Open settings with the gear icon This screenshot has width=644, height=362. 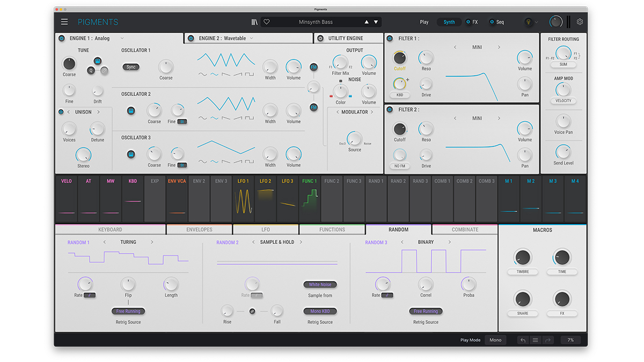(x=580, y=22)
